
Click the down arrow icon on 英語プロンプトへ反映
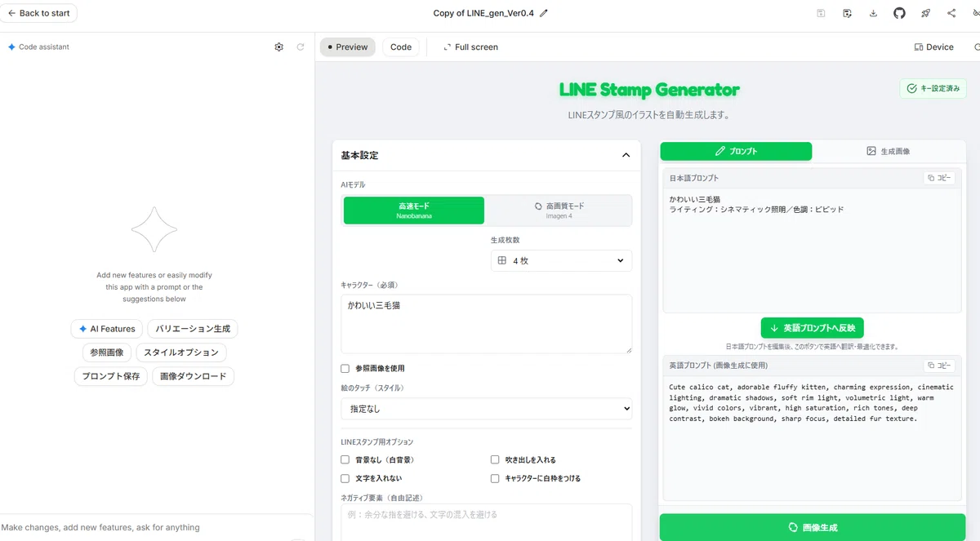(774, 328)
